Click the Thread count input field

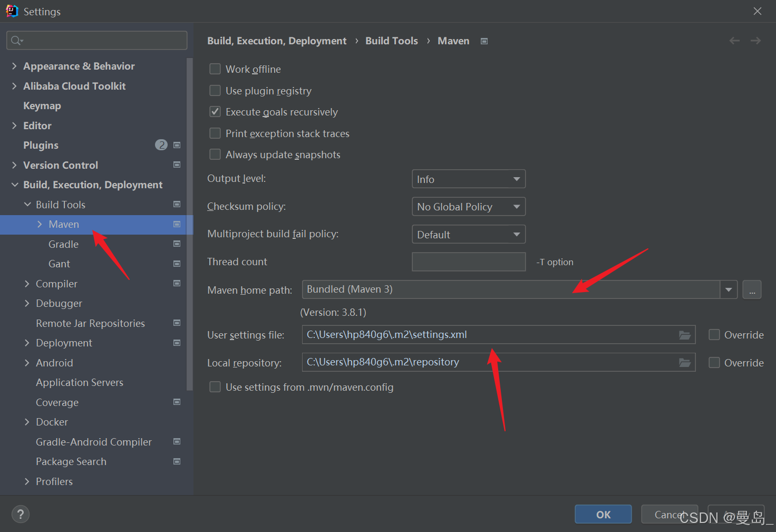click(x=468, y=262)
